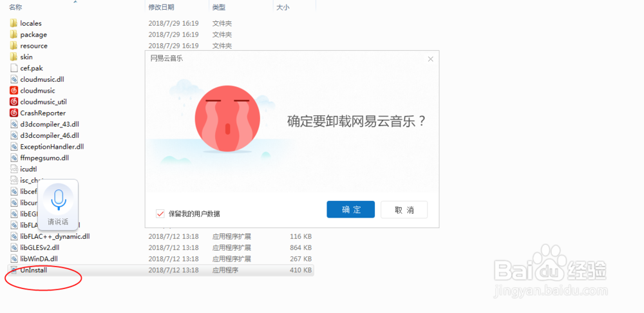This screenshot has height=313, width=644.
Task: Click the 应用程序 type cell of UnInstall
Action: click(225, 270)
